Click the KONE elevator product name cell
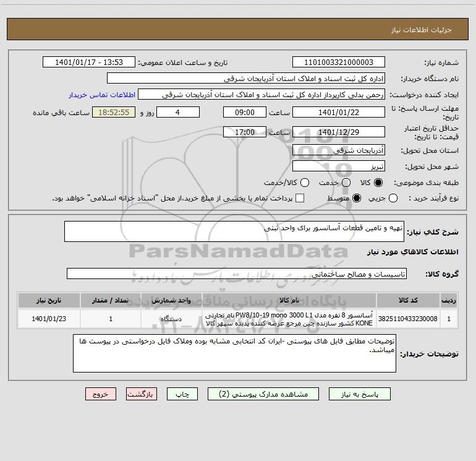The height and width of the screenshot is (461, 476). [x=289, y=319]
